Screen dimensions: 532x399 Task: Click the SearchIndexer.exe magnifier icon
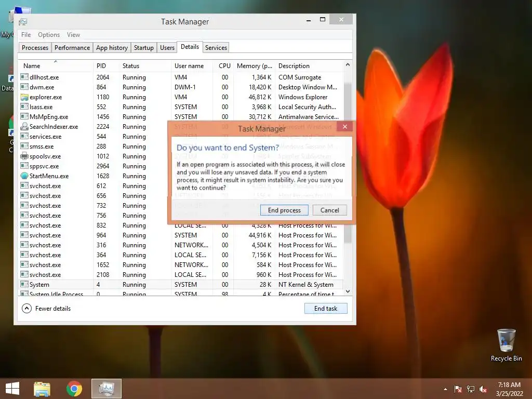click(x=24, y=127)
